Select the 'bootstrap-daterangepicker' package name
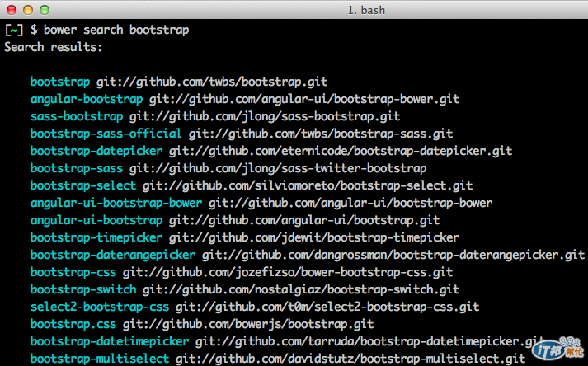588x366 pixels. (113, 255)
